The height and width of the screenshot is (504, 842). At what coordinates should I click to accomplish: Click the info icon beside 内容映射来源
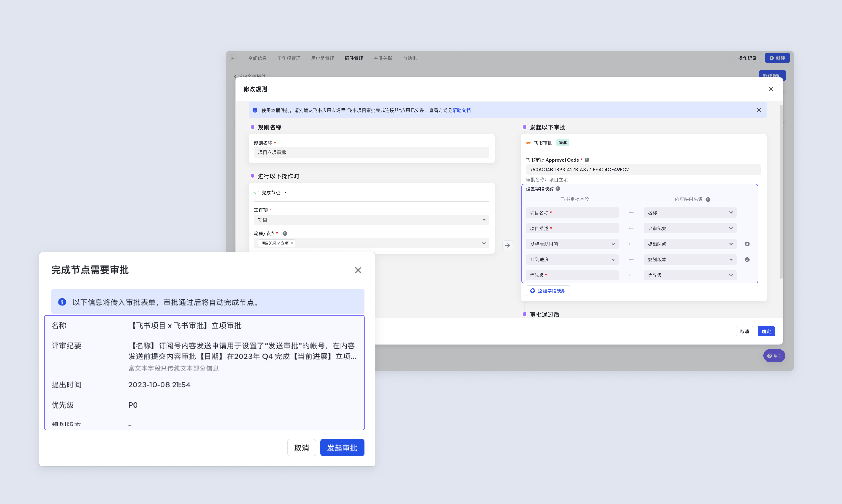tap(708, 199)
